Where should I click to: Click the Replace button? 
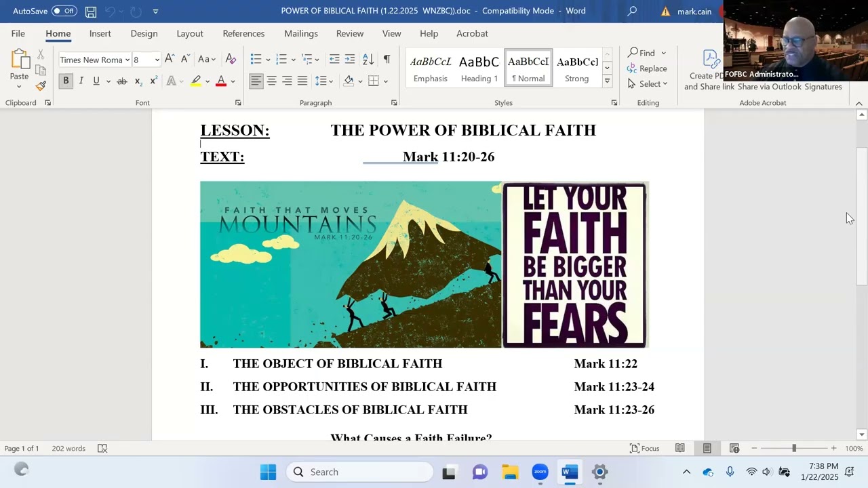647,68
